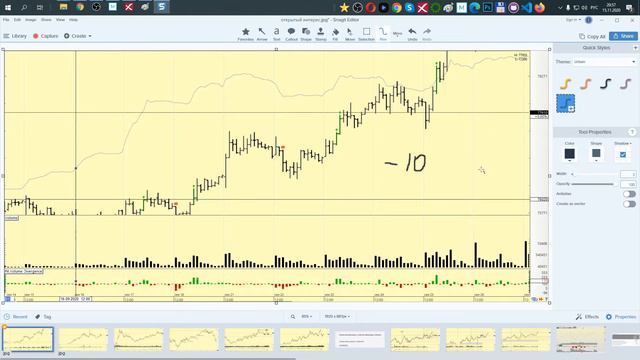Select the Stamp tool
The image size is (640, 360).
(320, 34)
